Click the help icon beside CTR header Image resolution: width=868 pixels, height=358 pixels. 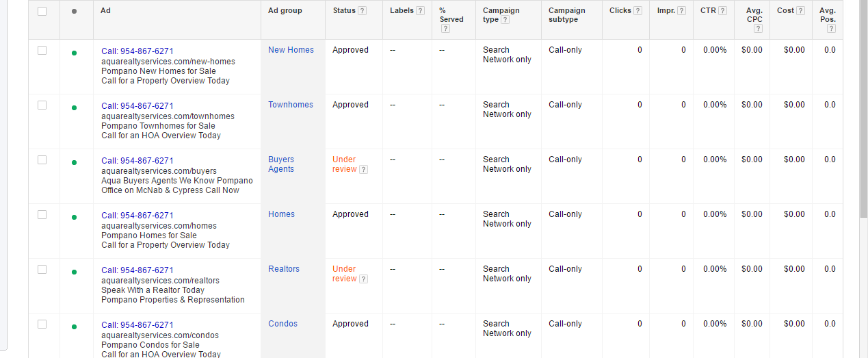pyautogui.click(x=722, y=11)
